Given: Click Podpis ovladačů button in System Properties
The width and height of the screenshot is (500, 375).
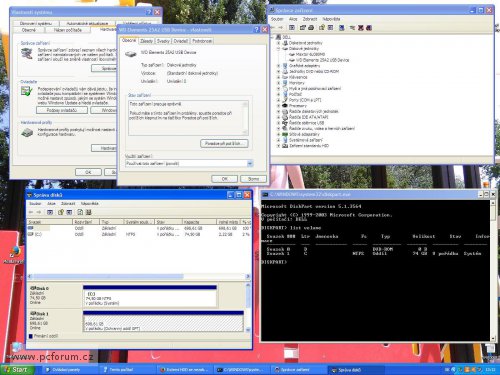Looking at the screenshot, I should 62,110.
